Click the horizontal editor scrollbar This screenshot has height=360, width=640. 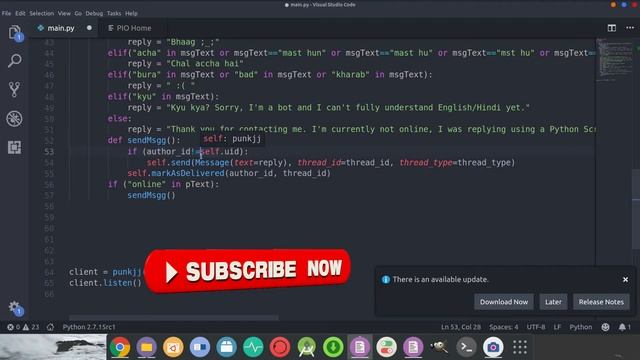click(174, 317)
